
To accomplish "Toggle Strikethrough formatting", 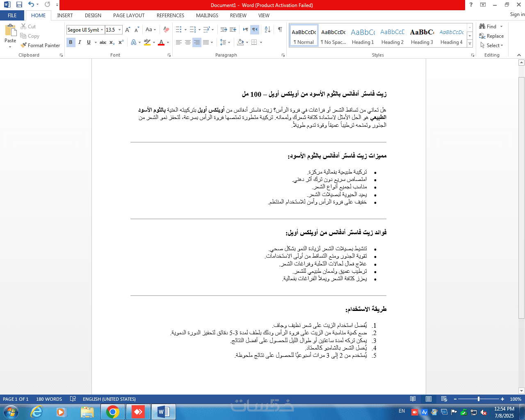I will point(103,42).
